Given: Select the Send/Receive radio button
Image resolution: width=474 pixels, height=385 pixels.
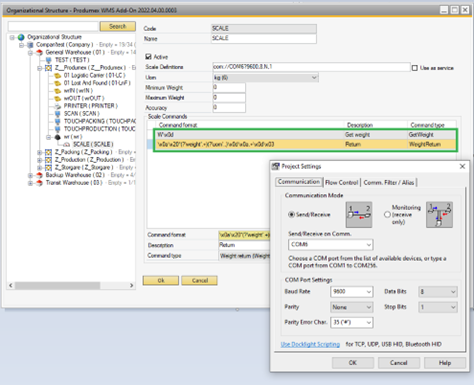Looking at the screenshot, I should pyautogui.click(x=291, y=215).
